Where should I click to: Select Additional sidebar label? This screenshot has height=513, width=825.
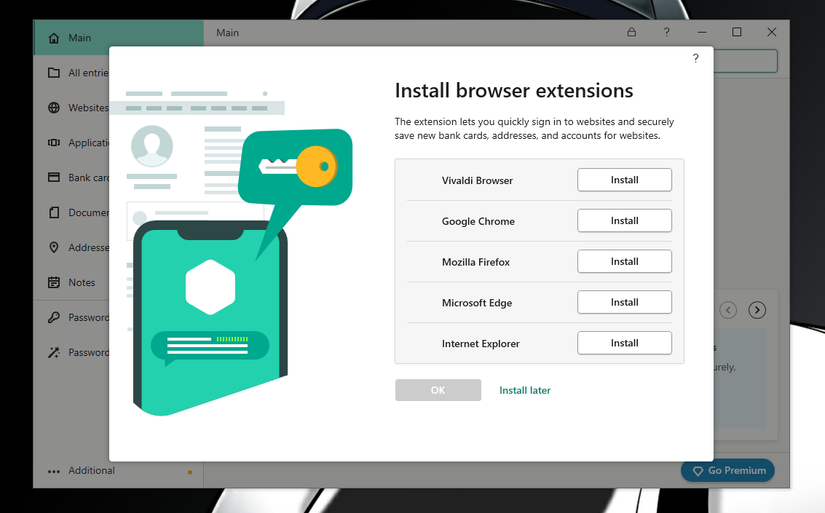(91, 470)
